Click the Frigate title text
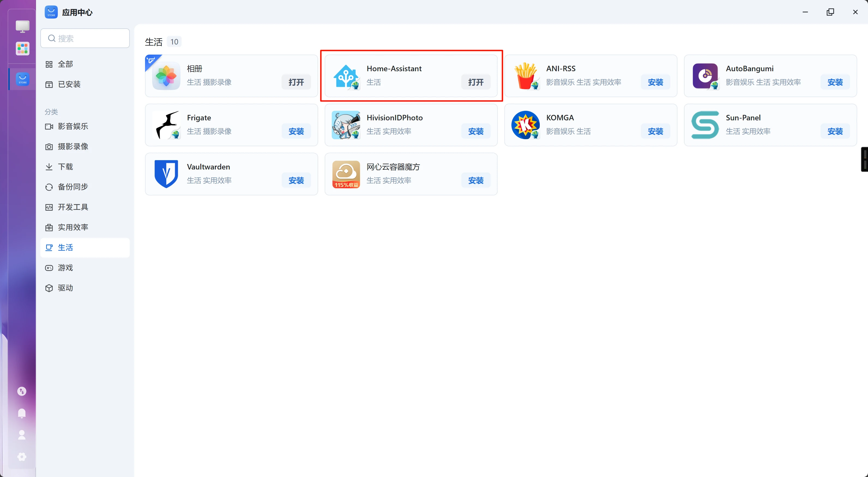 (199, 118)
